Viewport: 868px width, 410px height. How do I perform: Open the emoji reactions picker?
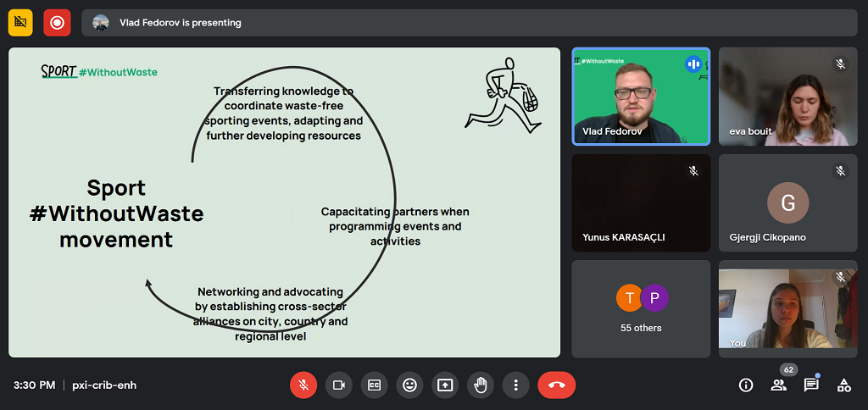coord(409,385)
